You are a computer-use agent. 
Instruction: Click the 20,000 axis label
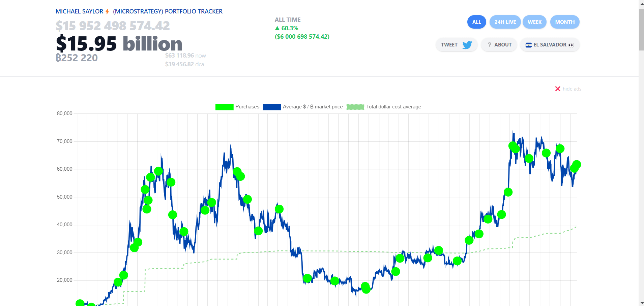click(x=64, y=280)
